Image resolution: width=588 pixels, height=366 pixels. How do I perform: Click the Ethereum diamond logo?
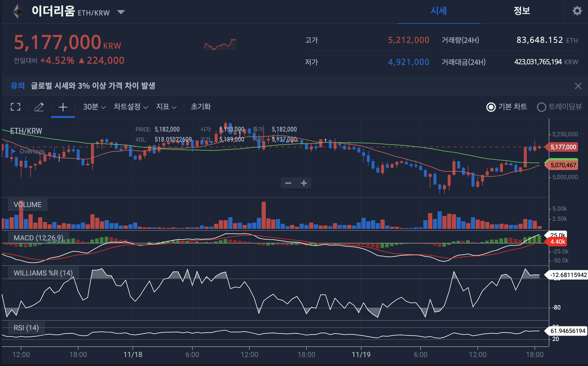click(18, 11)
